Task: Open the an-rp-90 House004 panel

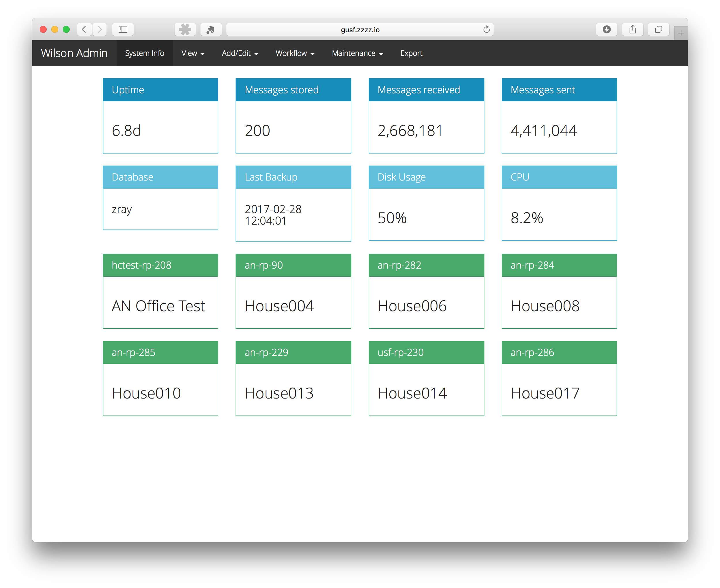Action: click(x=293, y=291)
